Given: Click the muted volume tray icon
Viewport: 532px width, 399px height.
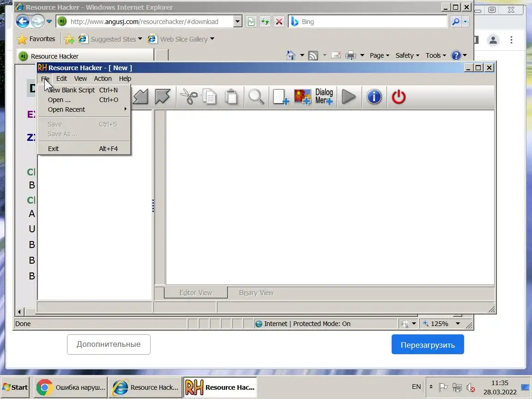Looking at the screenshot, I should [471, 387].
